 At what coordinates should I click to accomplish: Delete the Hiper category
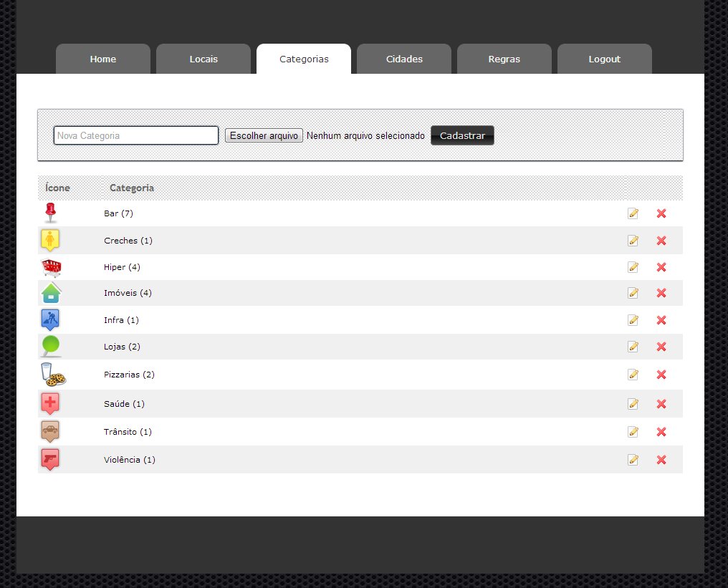click(x=661, y=267)
